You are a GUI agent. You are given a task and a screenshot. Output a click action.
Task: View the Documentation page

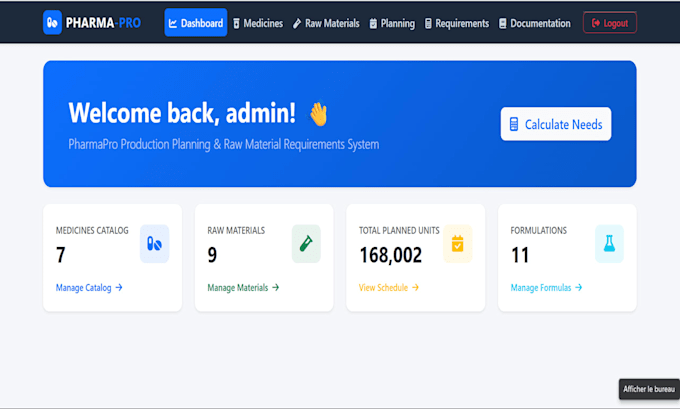click(x=535, y=23)
